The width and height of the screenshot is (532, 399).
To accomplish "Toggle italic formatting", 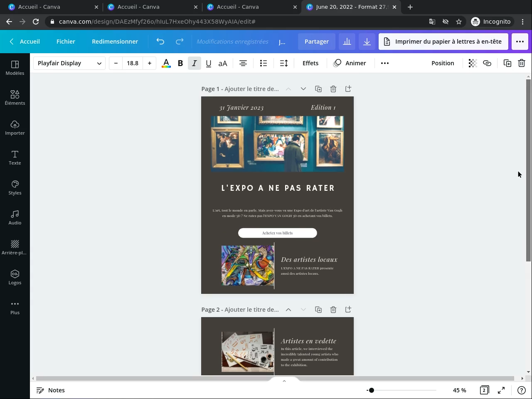I will [195, 63].
